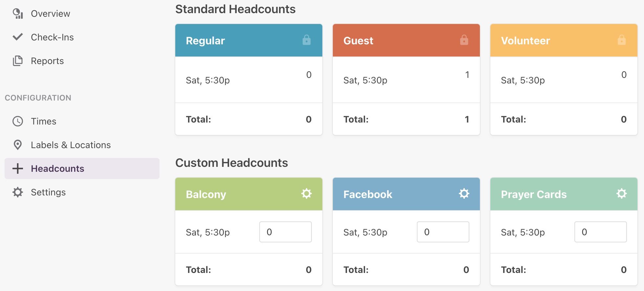
Task: Click the Custom Headcounts heading
Action: (232, 163)
